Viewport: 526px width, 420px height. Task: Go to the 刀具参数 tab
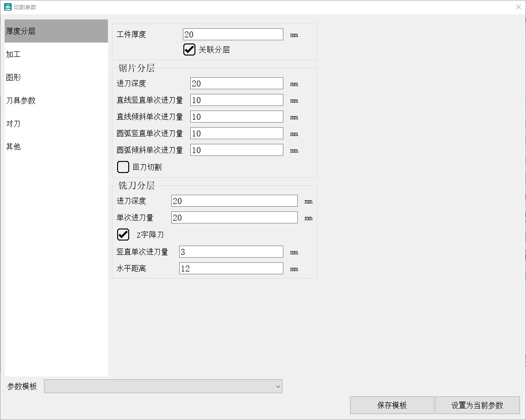click(56, 100)
